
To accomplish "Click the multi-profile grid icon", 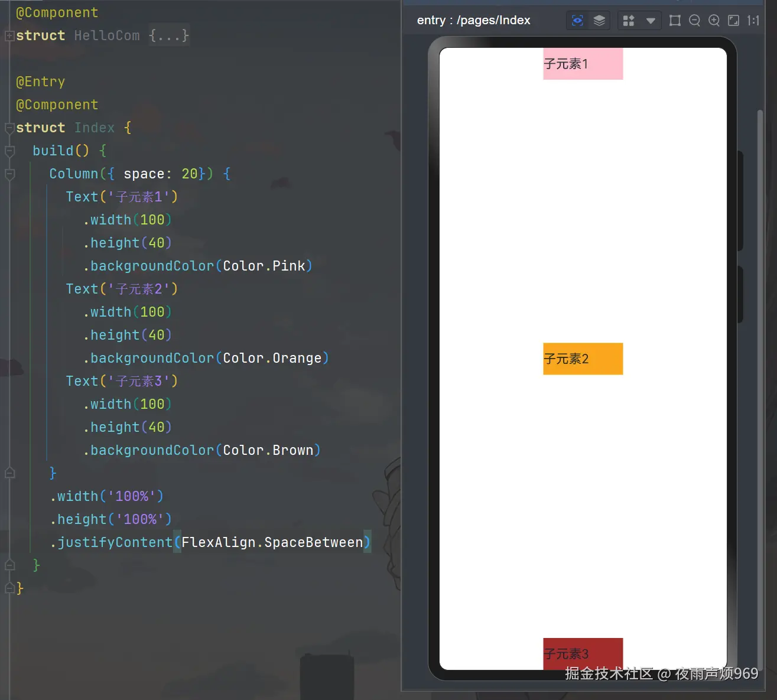I will pyautogui.click(x=629, y=21).
